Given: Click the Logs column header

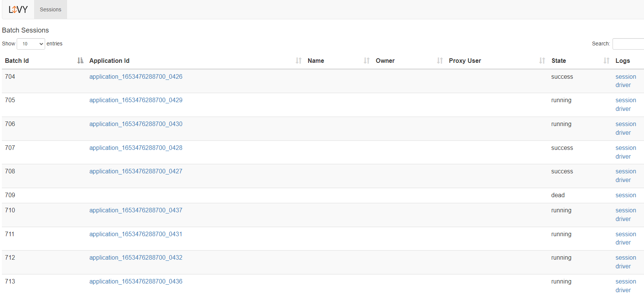Looking at the screenshot, I should pos(622,61).
